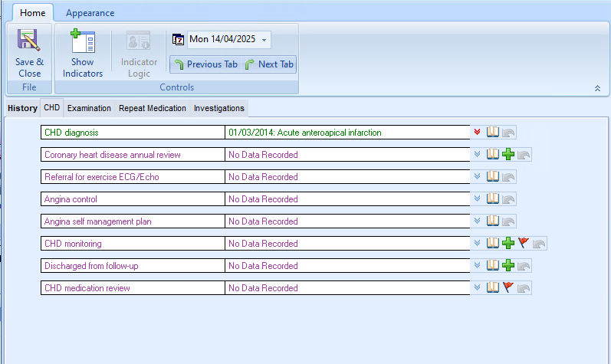
Task: Expand chevron for Angina self management plan
Action: pyautogui.click(x=477, y=221)
